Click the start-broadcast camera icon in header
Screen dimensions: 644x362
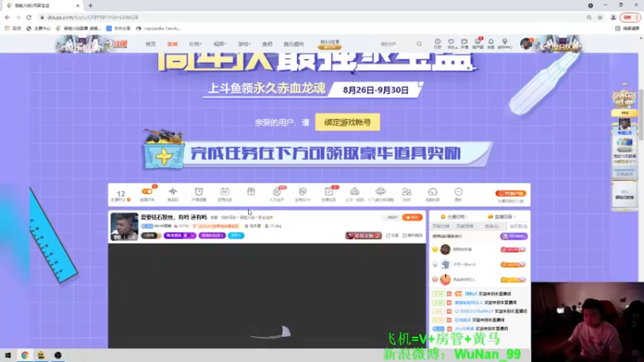[464, 42]
